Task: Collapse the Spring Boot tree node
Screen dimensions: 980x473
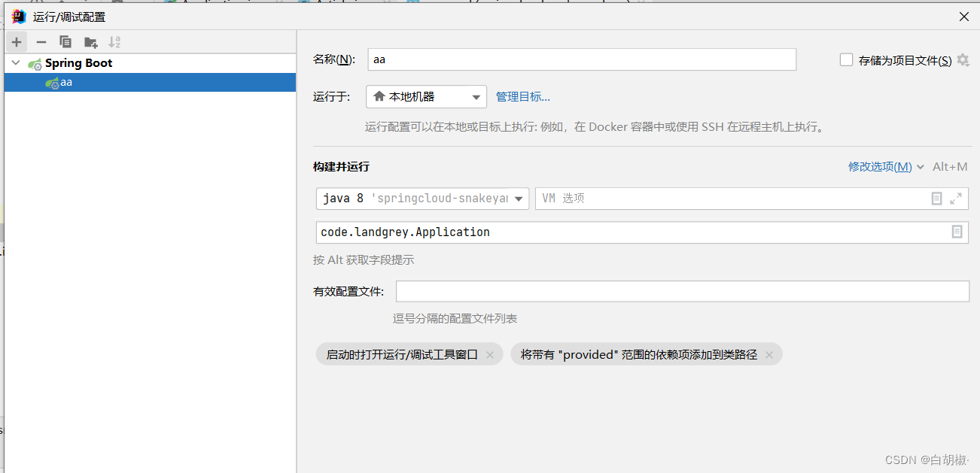Action: point(15,62)
